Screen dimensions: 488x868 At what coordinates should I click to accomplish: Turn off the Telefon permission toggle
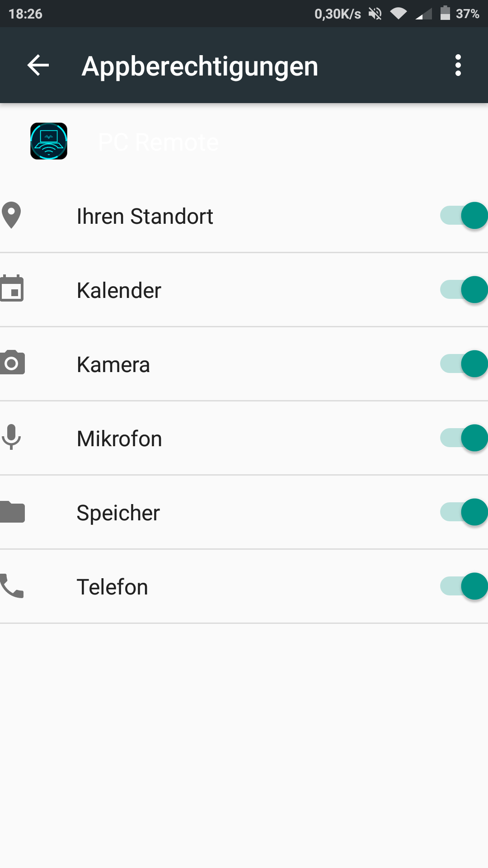tap(464, 586)
